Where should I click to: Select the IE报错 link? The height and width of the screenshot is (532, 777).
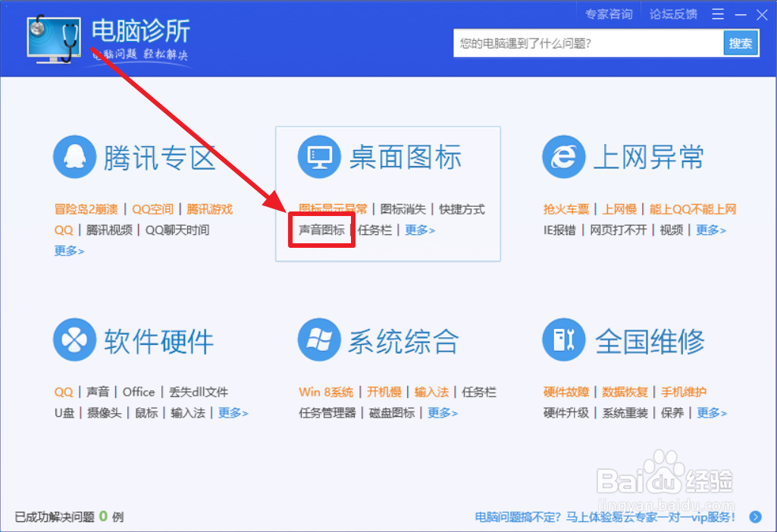[559, 230]
